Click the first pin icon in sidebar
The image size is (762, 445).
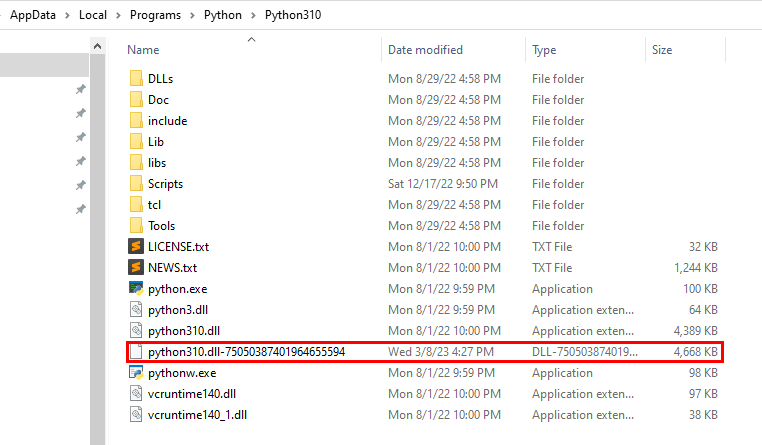80,89
